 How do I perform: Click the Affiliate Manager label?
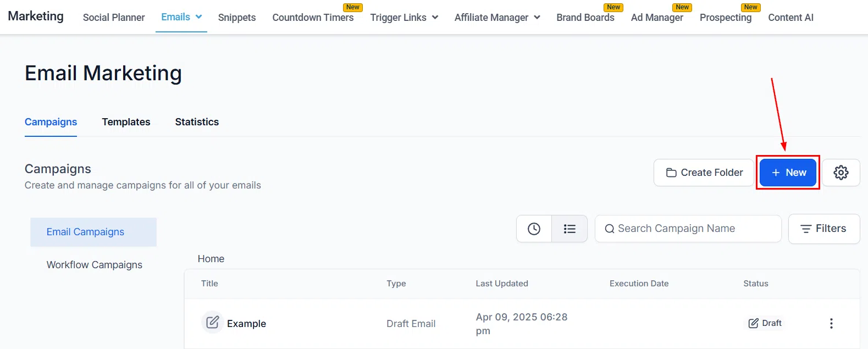coord(491,18)
